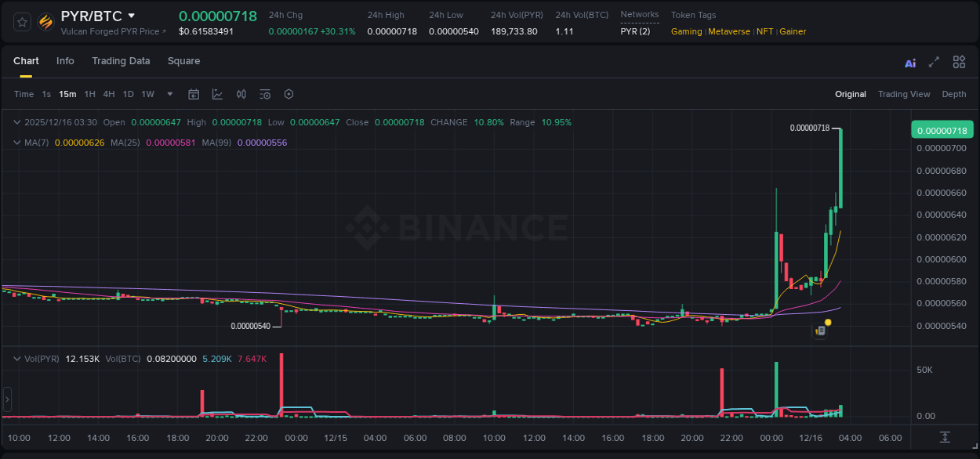Switch to Depth chart view

coord(953,94)
